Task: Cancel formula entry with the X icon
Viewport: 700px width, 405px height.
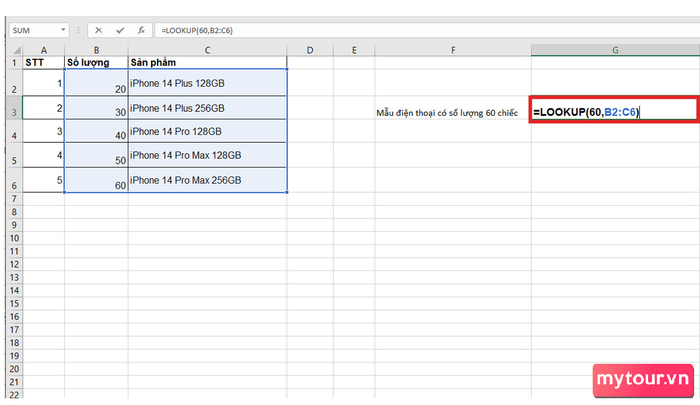Action: 98,30
